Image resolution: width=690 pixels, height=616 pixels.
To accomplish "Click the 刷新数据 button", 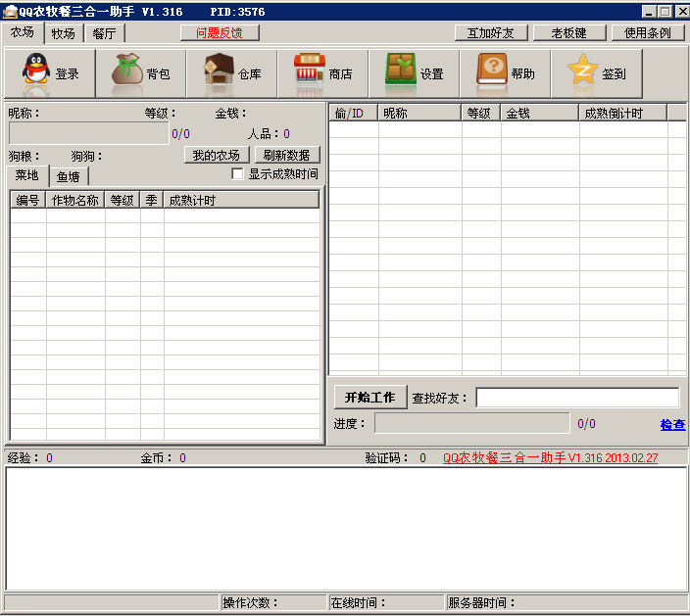I will pos(287,155).
